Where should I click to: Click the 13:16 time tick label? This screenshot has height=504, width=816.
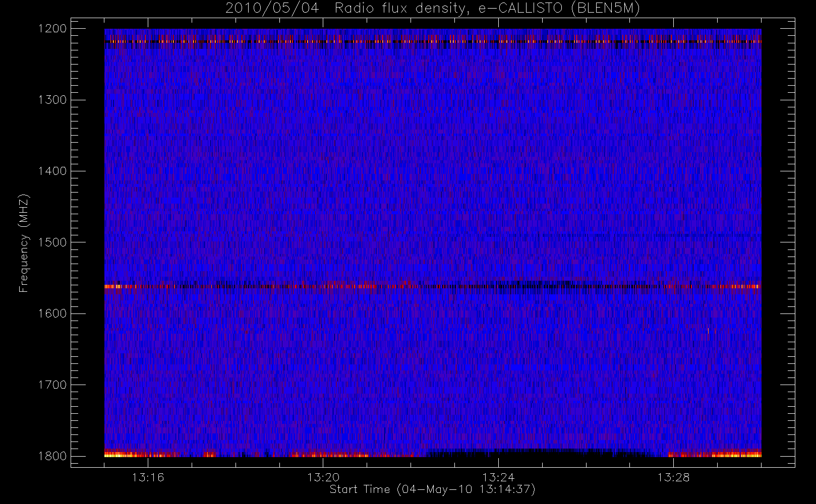pos(148,477)
